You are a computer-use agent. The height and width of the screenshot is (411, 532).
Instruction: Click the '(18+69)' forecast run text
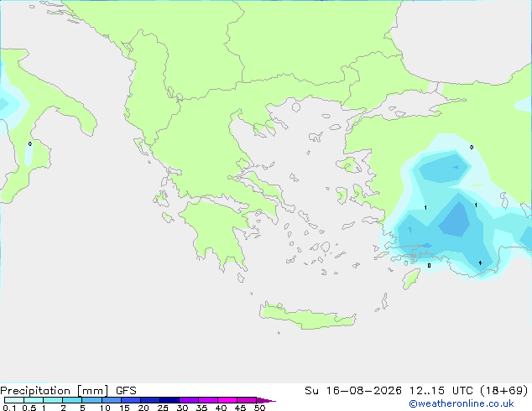click(504, 391)
